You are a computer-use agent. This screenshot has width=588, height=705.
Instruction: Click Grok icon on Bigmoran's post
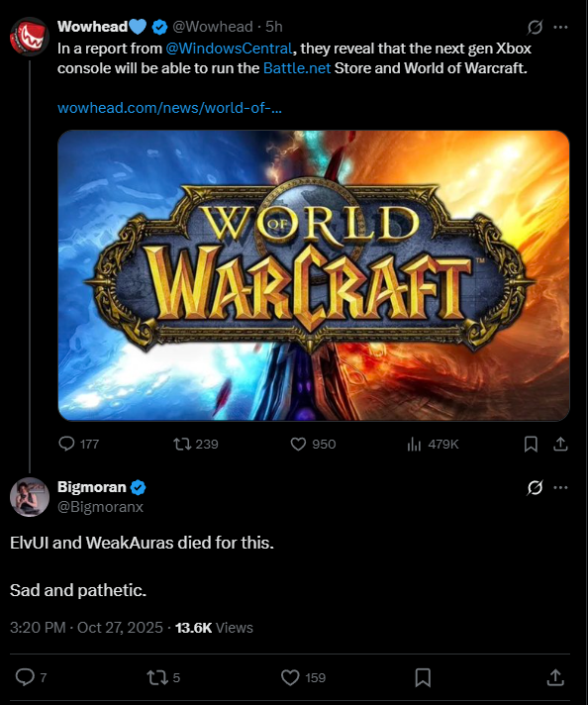pos(535,488)
